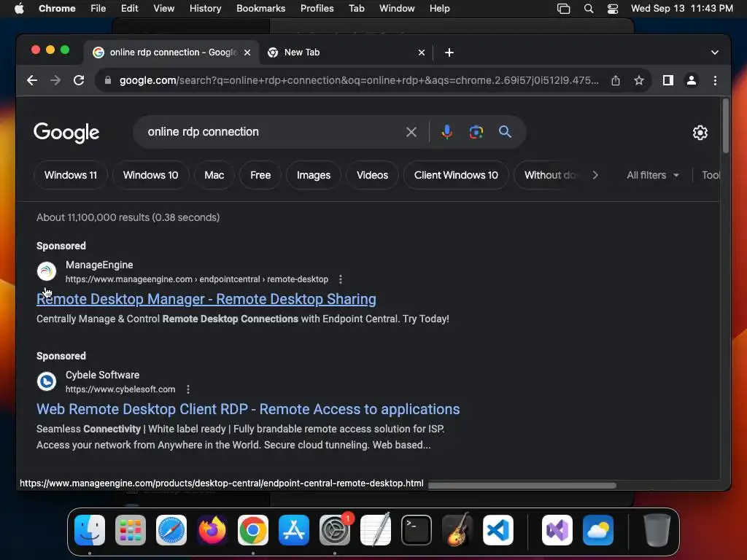
Task: Show more filter chips with right chevron
Action: point(595,175)
